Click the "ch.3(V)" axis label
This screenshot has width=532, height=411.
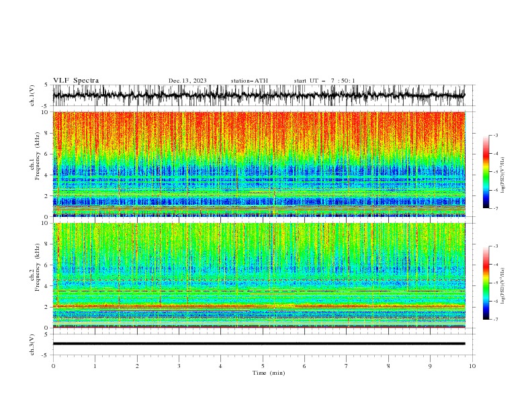click(32, 345)
